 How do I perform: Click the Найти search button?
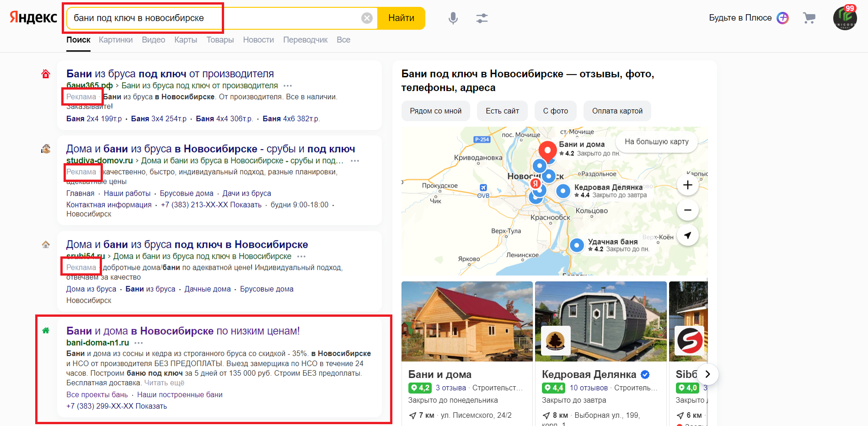(401, 18)
